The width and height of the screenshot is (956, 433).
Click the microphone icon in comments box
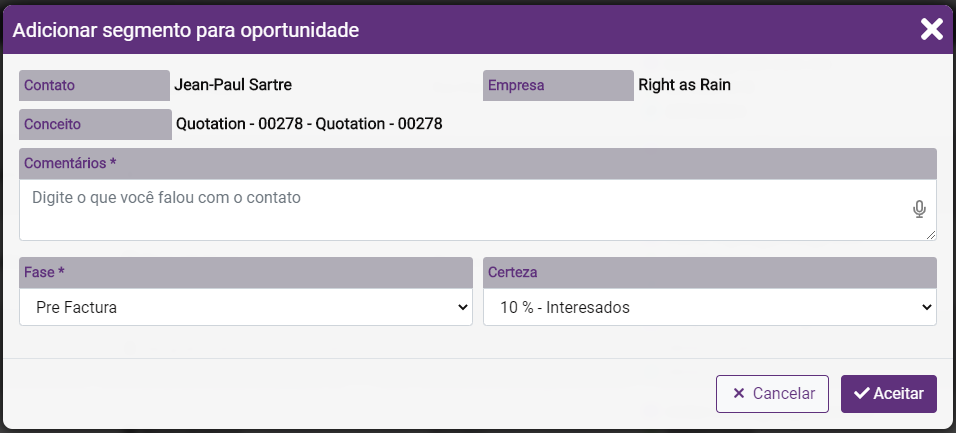pos(919,209)
